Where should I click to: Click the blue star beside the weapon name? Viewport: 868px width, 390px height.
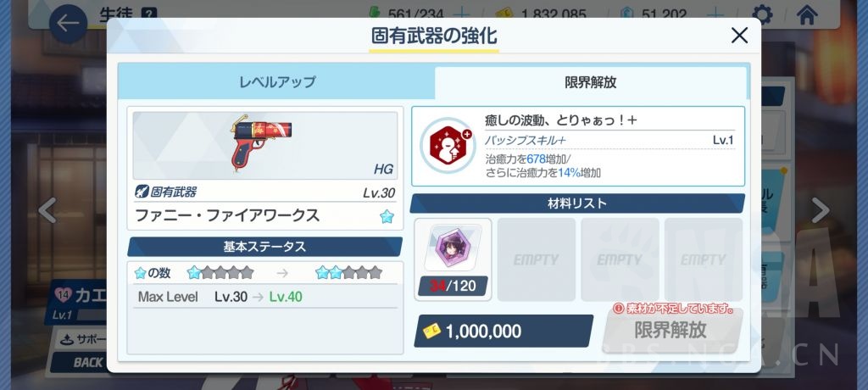[387, 216]
